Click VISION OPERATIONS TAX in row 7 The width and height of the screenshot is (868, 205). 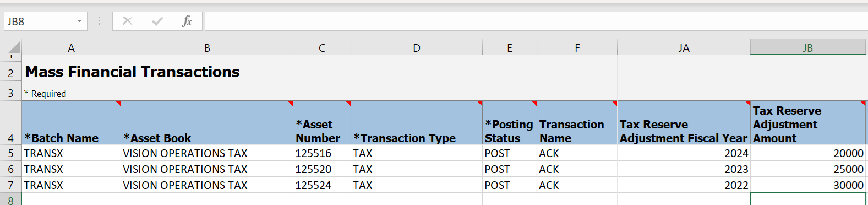(x=207, y=185)
